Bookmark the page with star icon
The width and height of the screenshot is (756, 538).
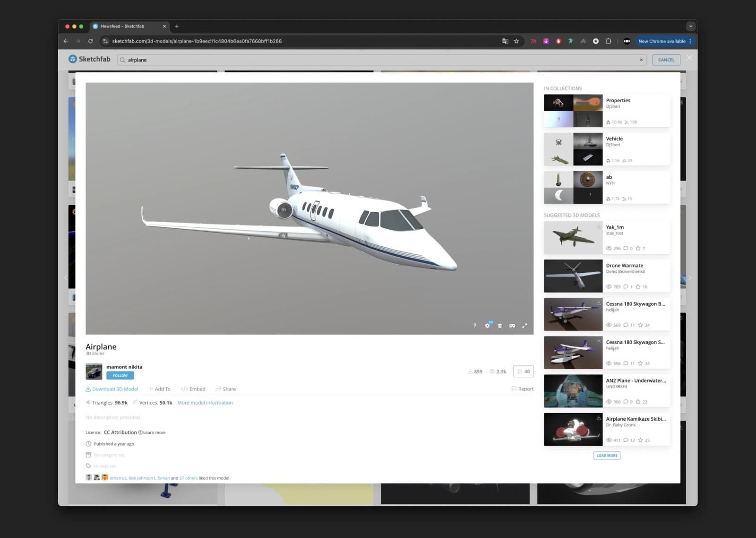(516, 41)
